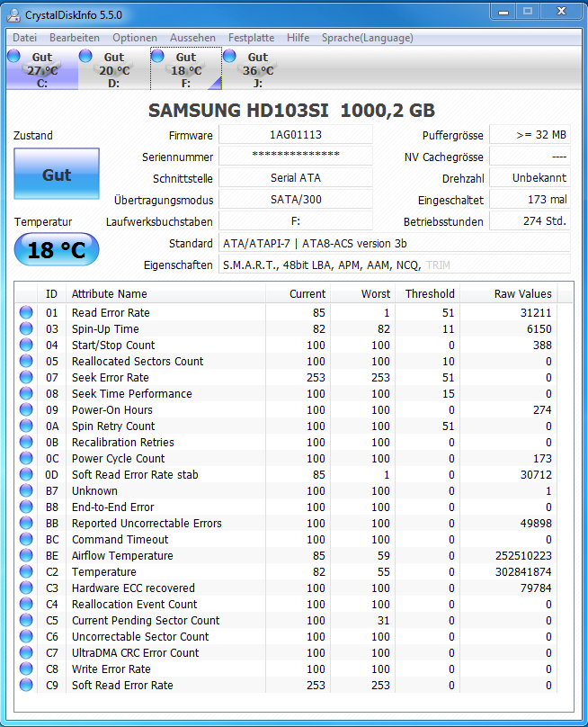The height and width of the screenshot is (727, 588).
Task: Click the Schnittstelle field Serial ATA
Action: pos(296,177)
